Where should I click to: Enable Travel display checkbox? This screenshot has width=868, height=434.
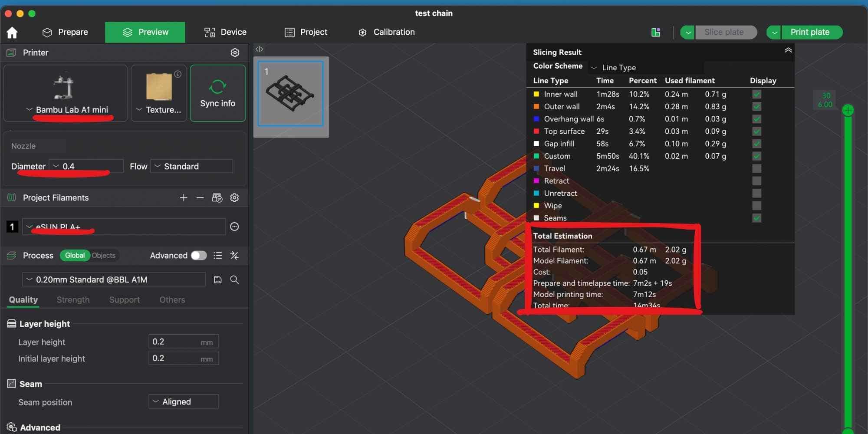(x=756, y=168)
